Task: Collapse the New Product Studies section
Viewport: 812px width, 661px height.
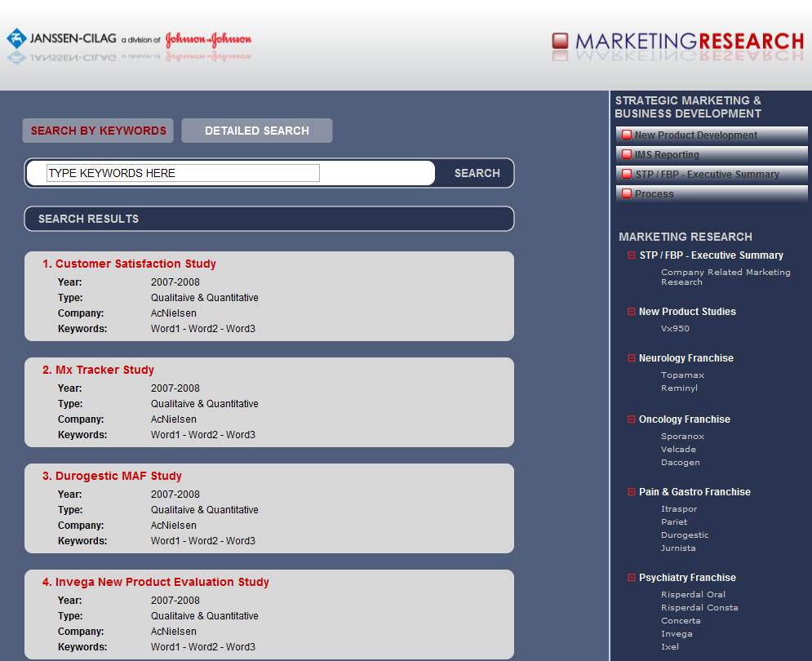Action: point(632,312)
